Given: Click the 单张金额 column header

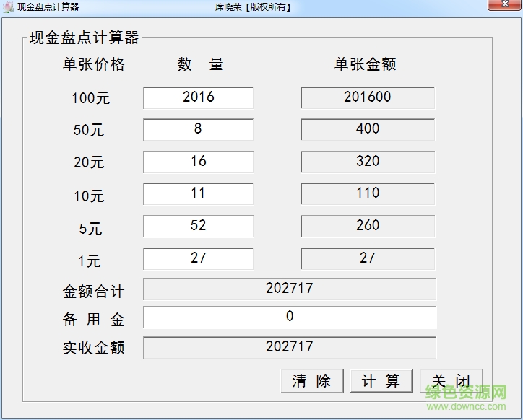Looking at the screenshot, I should click(366, 64).
